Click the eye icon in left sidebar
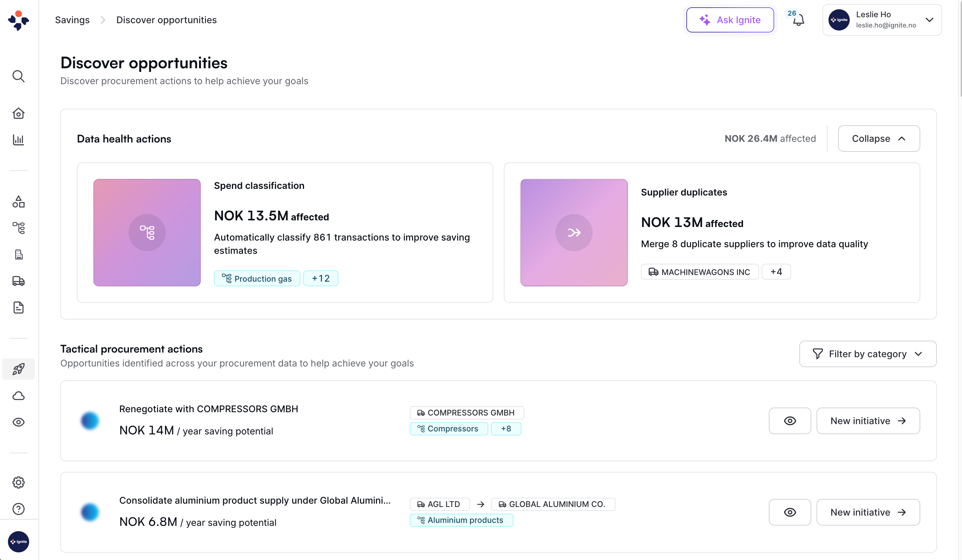962x560 pixels. pyautogui.click(x=18, y=422)
